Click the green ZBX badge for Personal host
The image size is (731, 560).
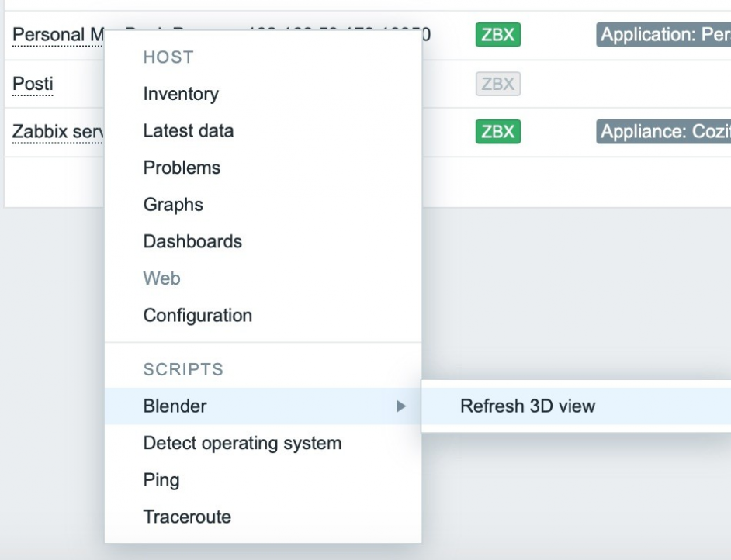tap(497, 35)
